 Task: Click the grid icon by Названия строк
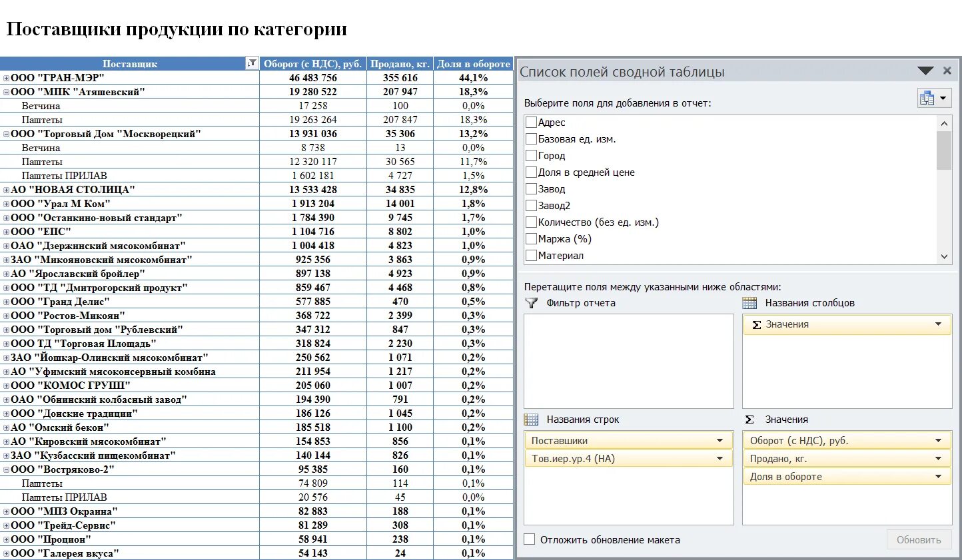point(531,420)
